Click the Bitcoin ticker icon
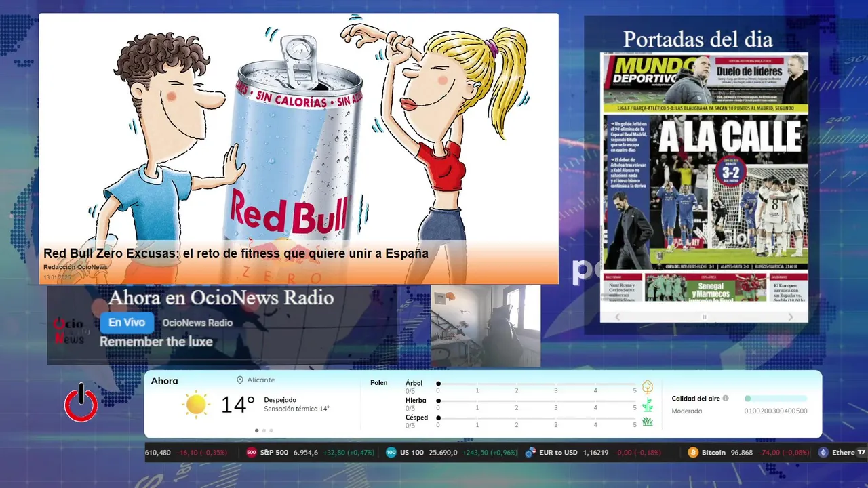This screenshot has height=488, width=868. click(x=693, y=453)
